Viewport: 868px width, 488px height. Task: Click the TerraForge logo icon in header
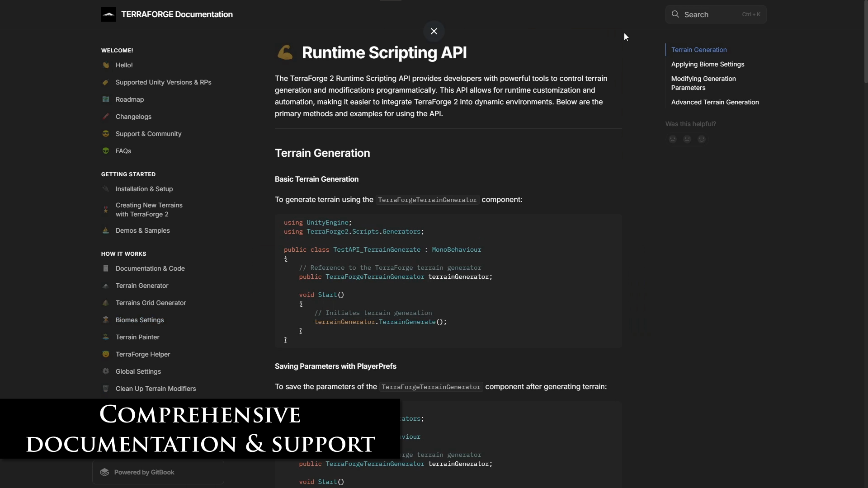click(x=108, y=14)
